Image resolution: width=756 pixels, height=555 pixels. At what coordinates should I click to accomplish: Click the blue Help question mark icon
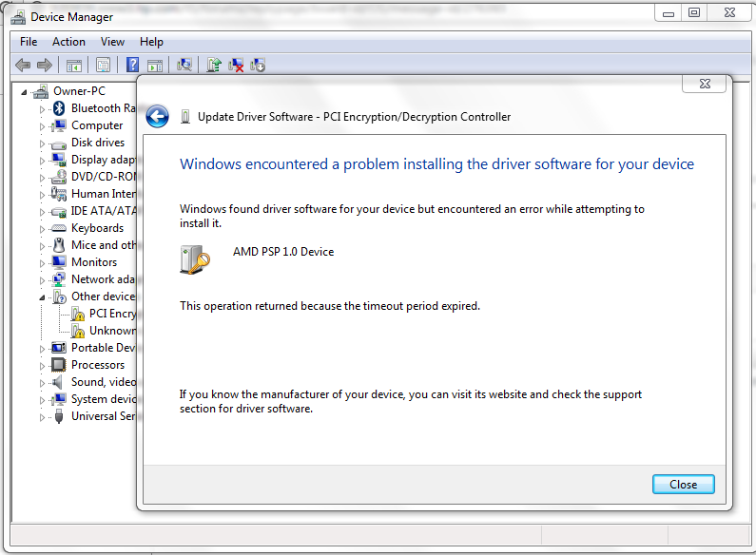132,65
